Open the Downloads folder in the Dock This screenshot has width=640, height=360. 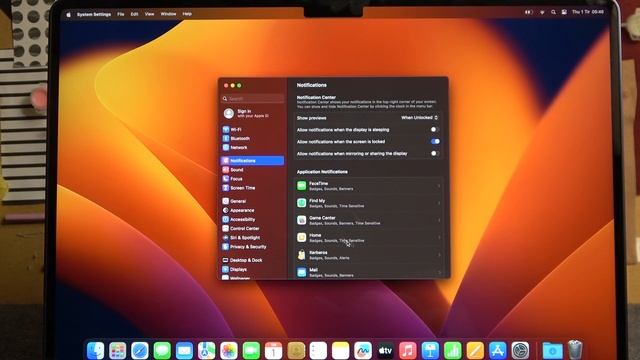tap(552, 350)
